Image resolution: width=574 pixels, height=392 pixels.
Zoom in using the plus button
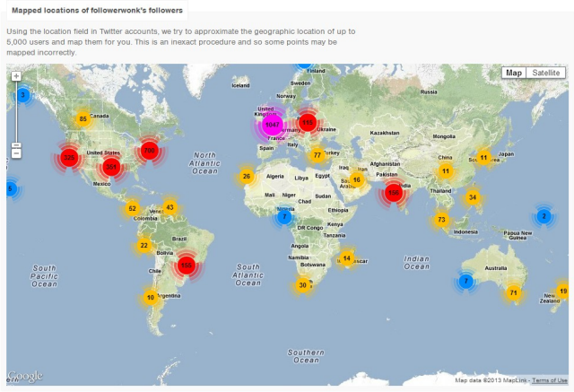click(16, 76)
